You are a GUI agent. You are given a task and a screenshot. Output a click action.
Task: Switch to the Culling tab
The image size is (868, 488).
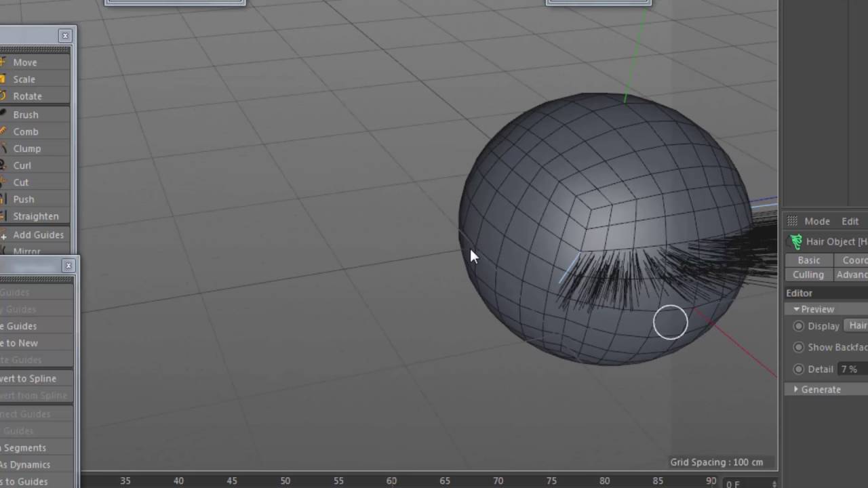[x=809, y=274]
